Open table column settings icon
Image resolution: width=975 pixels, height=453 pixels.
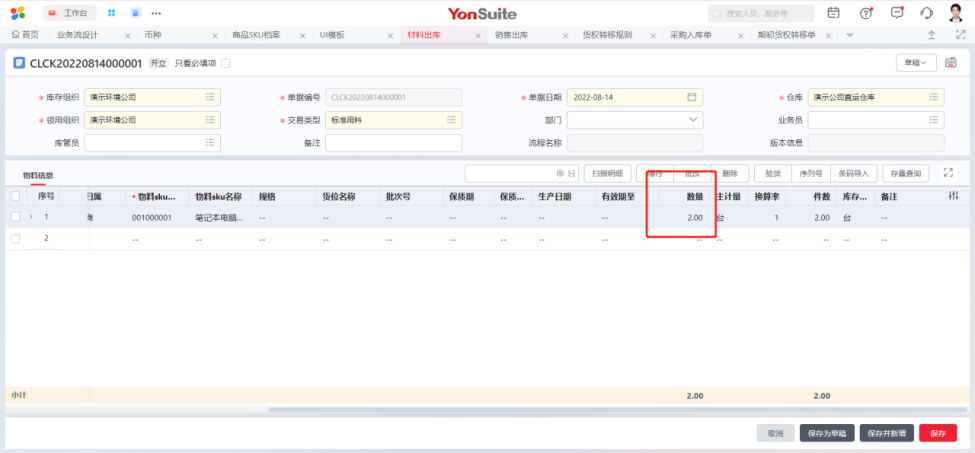[x=953, y=196]
